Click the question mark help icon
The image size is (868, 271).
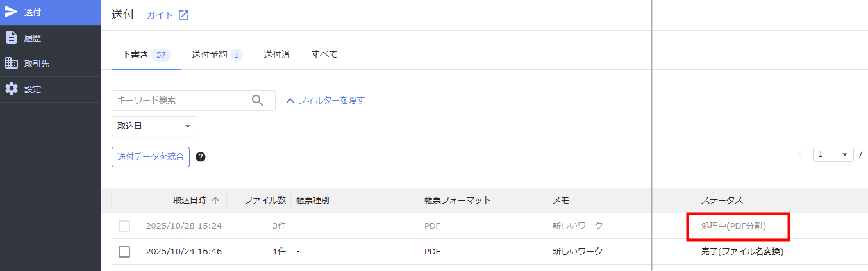tap(201, 157)
